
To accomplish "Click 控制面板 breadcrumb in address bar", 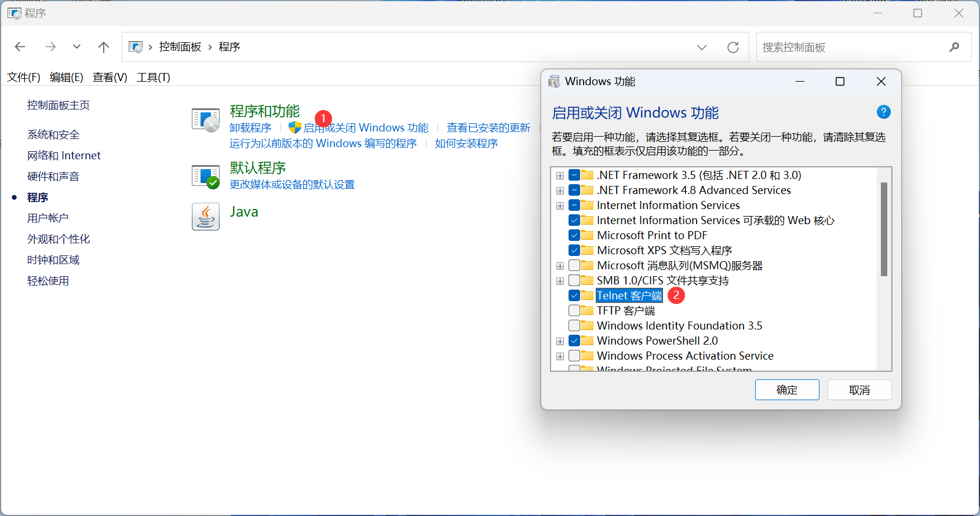I will coord(180,47).
